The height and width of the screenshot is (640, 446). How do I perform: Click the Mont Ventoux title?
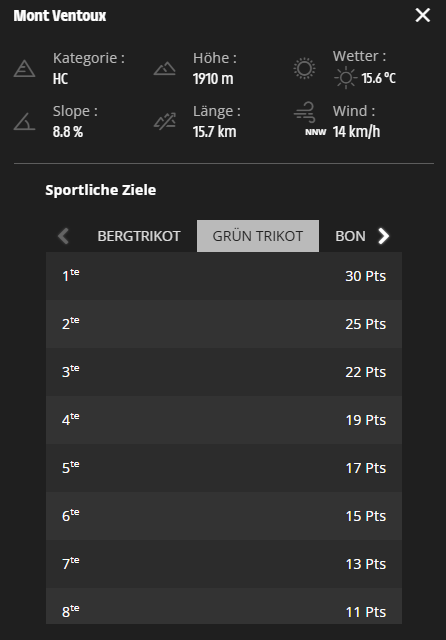[60, 16]
